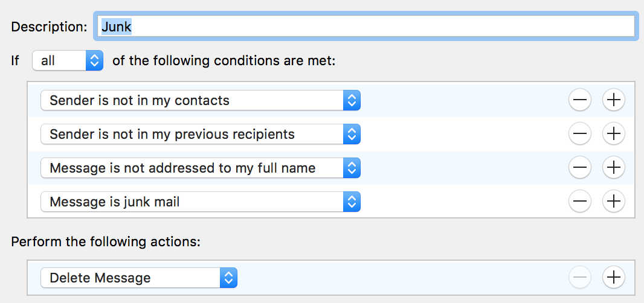This screenshot has height=303, width=644.
Task: Remove the 'Sender is not in my contacts' condition
Action: 580,101
